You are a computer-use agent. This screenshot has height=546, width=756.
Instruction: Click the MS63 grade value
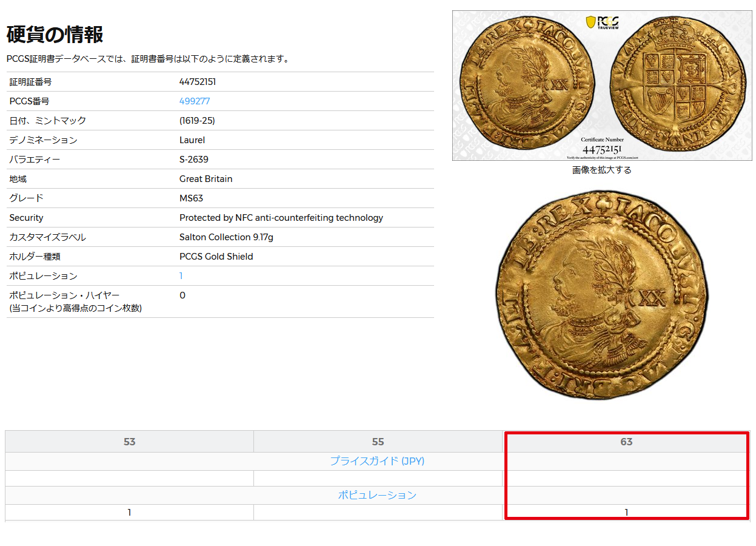(192, 198)
